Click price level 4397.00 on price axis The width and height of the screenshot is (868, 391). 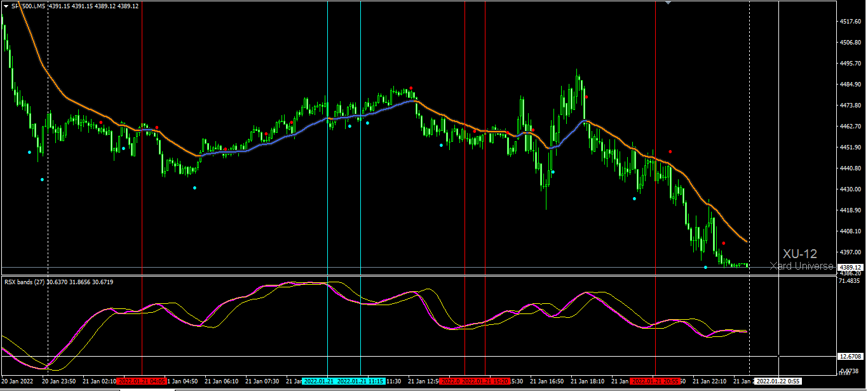[850, 252]
